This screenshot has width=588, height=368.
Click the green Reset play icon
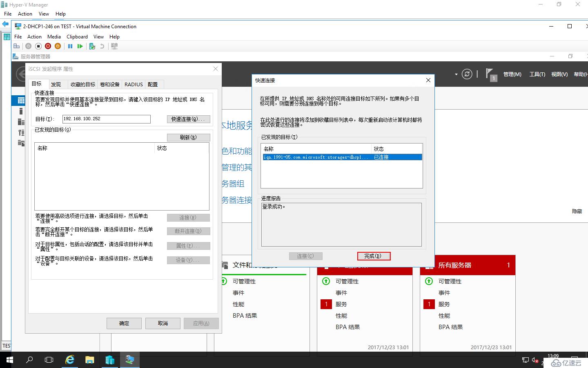coord(80,46)
